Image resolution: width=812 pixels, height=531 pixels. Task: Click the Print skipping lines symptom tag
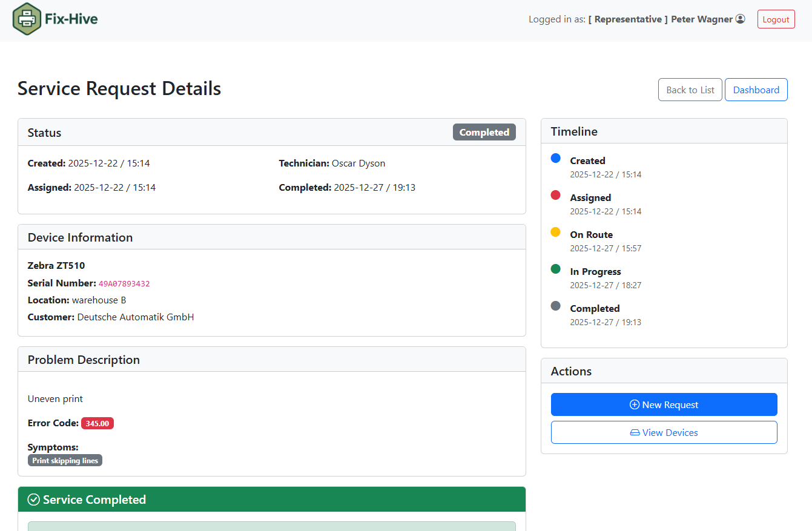[65, 461]
